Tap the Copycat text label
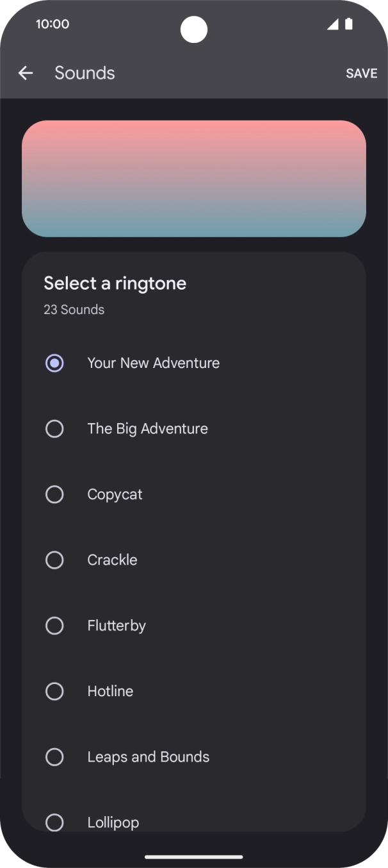This screenshot has height=868, width=388. coord(115,494)
